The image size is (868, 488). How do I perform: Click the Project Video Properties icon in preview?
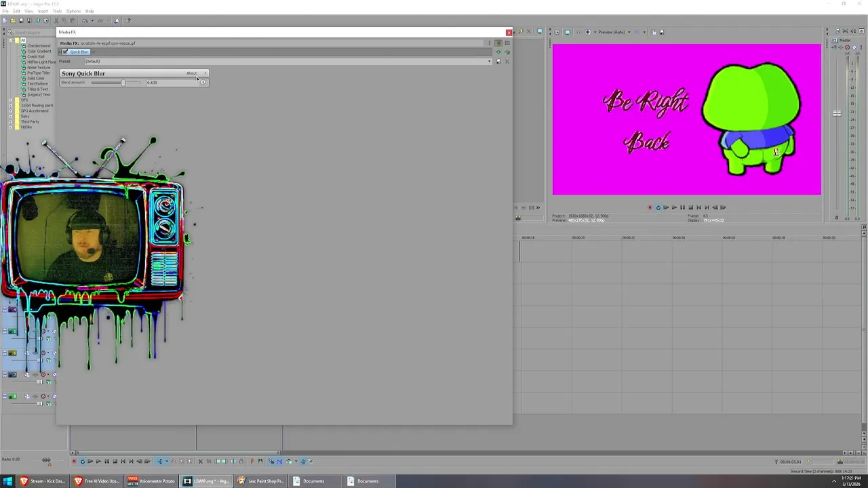pos(557,32)
